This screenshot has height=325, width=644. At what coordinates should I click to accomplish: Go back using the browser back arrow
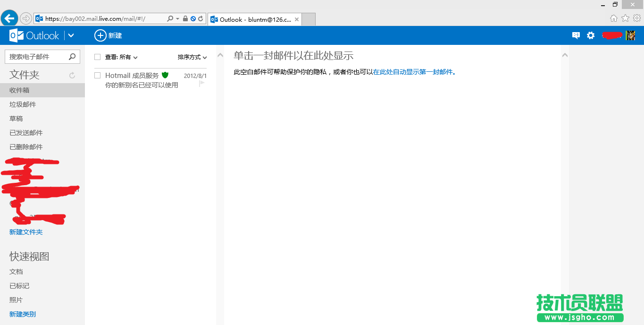coord(9,18)
